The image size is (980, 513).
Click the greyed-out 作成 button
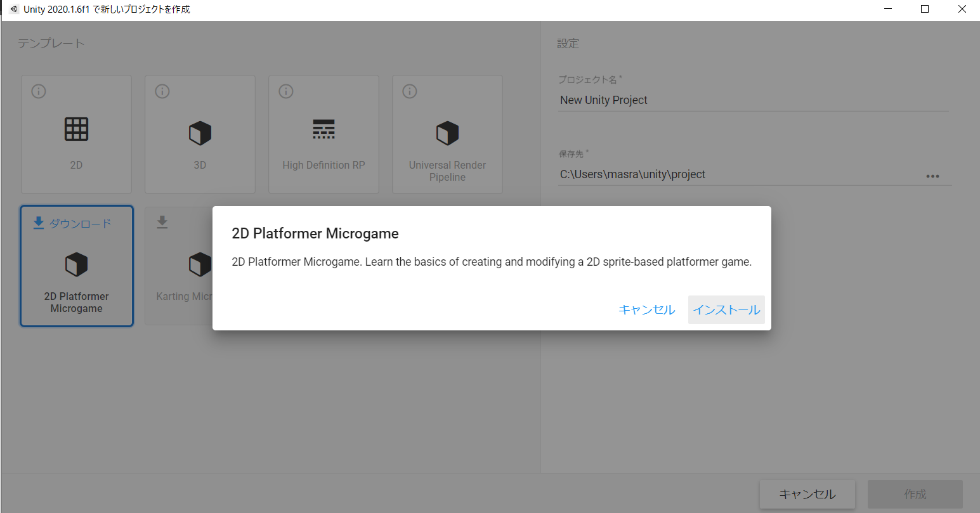point(915,494)
